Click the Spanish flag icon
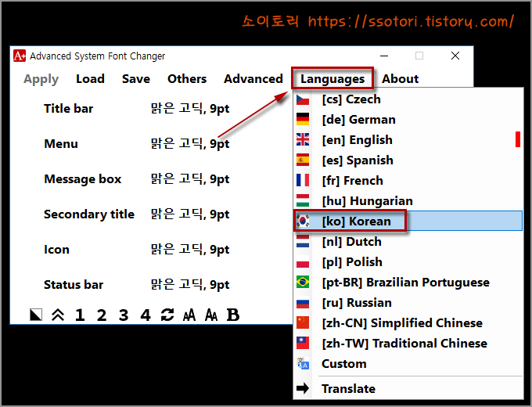Screen dimensions: 532x407 pyautogui.click(x=303, y=160)
